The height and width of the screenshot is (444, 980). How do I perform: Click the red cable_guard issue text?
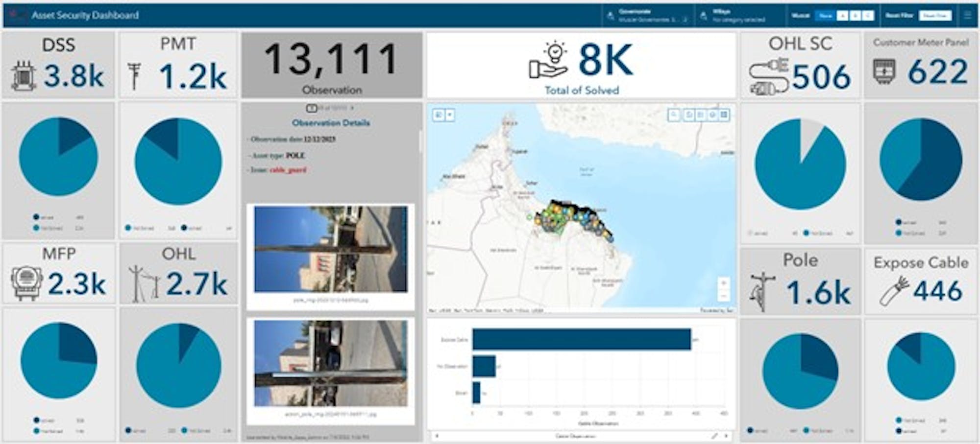[288, 170]
